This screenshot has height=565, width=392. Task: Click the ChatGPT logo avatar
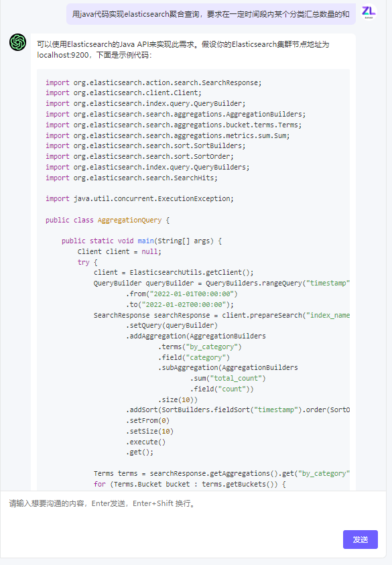coord(17,42)
